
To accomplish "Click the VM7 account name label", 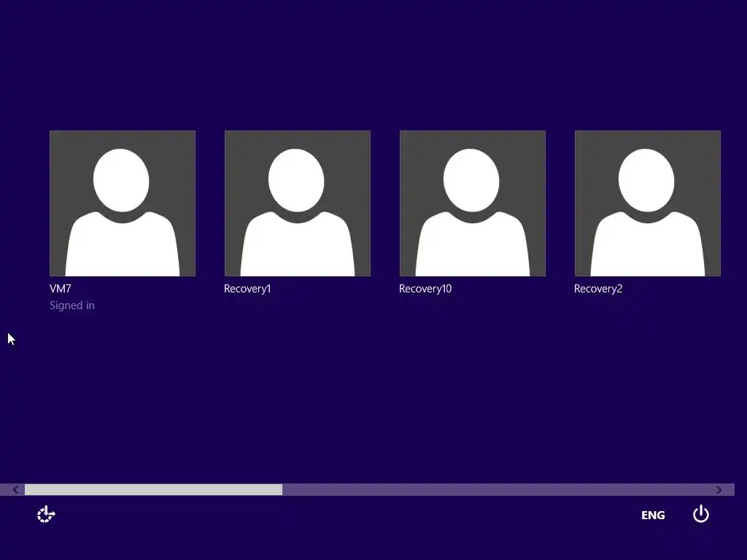I will (x=61, y=289).
